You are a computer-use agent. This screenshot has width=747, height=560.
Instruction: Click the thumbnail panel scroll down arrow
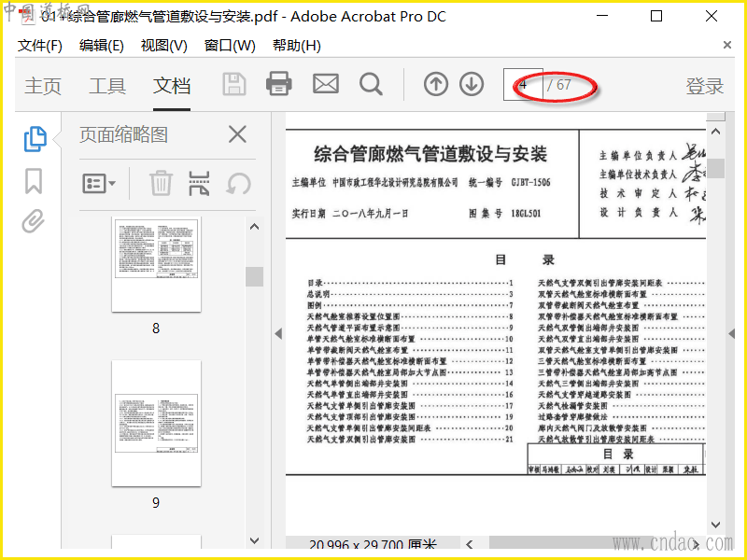click(254, 540)
